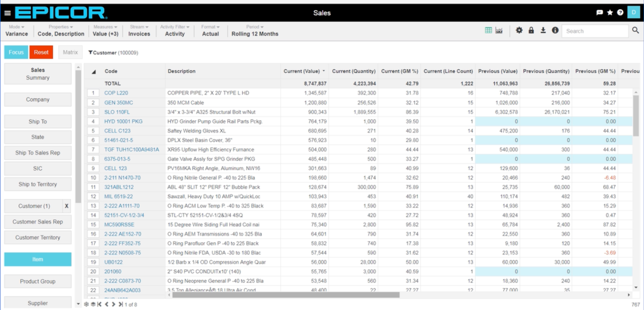Open settings with the gear icon
The height and width of the screenshot is (310, 644).
coord(519,30)
